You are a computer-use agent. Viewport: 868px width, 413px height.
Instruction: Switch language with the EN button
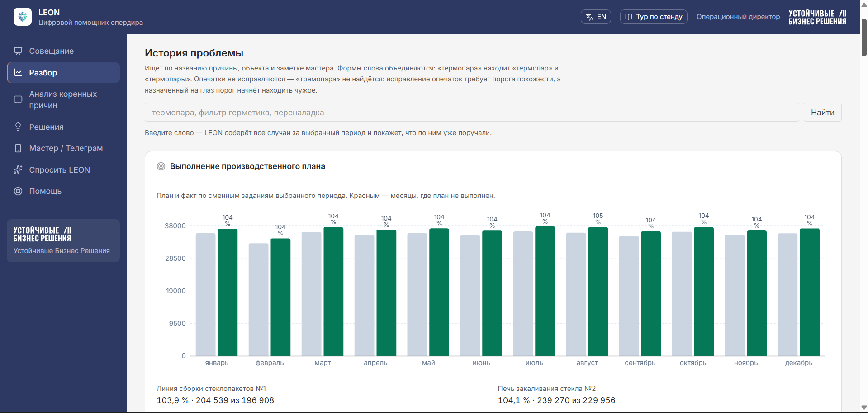pyautogui.click(x=596, y=17)
